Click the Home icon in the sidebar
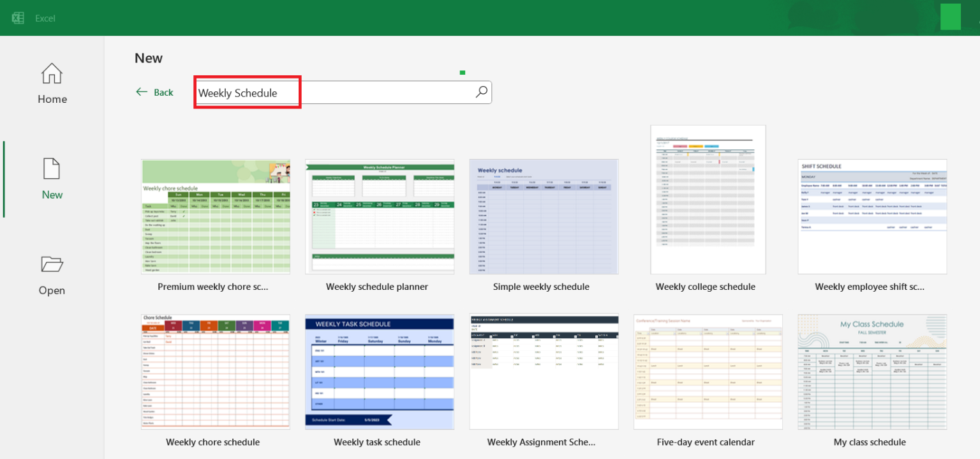 click(x=51, y=73)
